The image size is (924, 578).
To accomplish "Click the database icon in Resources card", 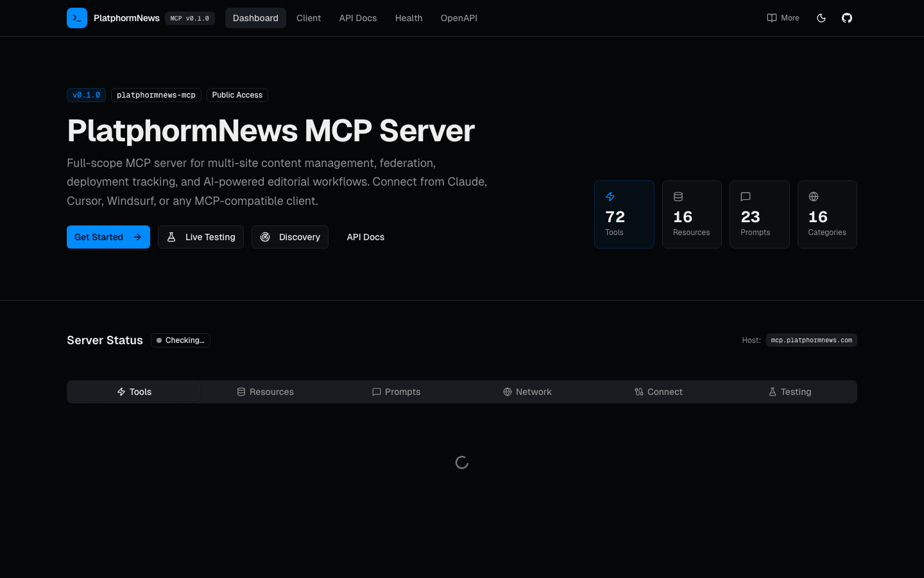I will 678,197.
